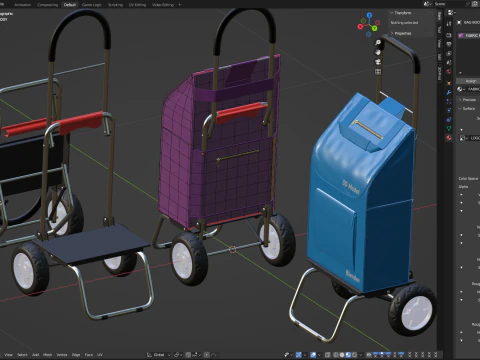Open the View vertical sidebar tab
The height and width of the screenshot is (360, 480).
click(x=440, y=43)
